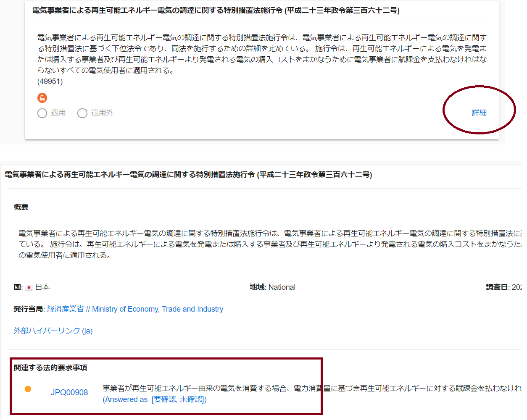Click the orange status dot beside JPQ00908
The image size is (527, 420).
(28, 389)
